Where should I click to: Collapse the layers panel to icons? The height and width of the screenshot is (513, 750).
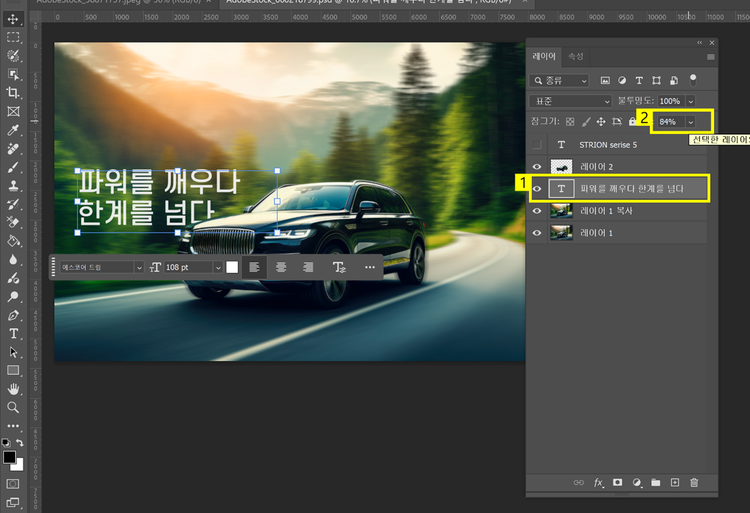tap(700, 43)
